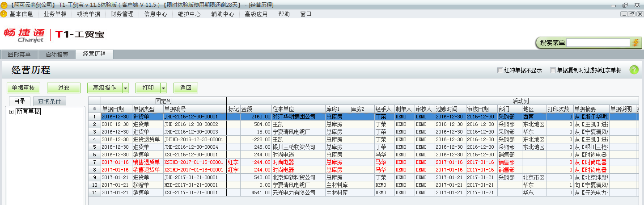Open help with the green question mark icon
Screen dimensions: 644x205
click(634, 70)
